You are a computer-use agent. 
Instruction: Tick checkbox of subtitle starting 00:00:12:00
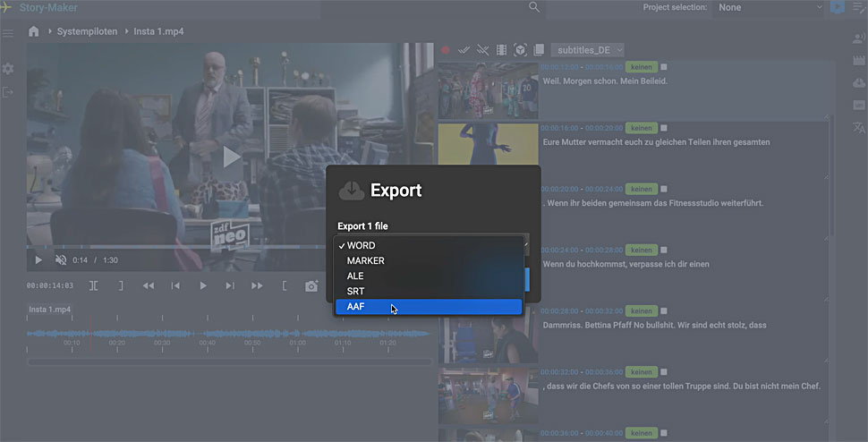(664, 67)
